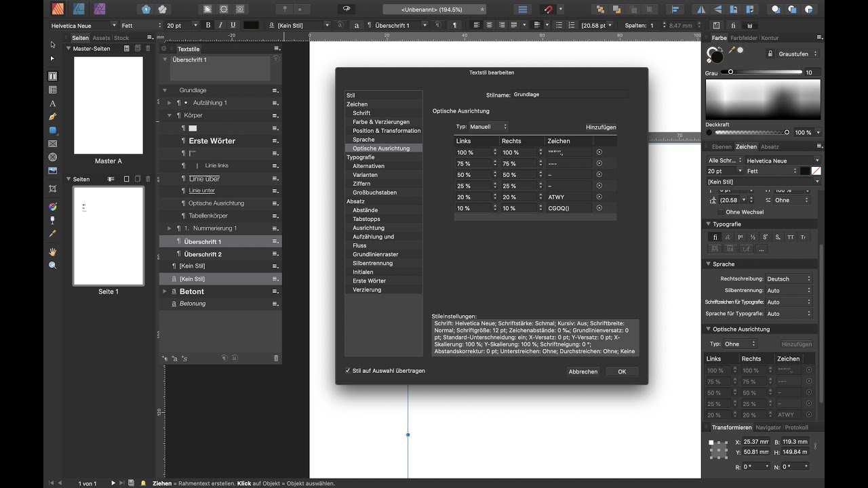Open the Rechtschreibung 'Deutsch' dropdown
868x488 pixels.
tap(789, 279)
